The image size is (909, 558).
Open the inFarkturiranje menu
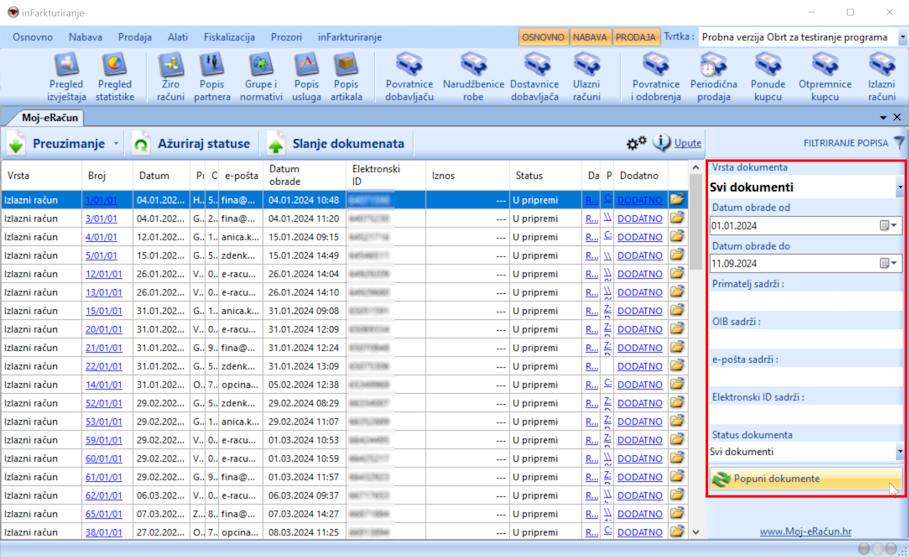tap(350, 37)
